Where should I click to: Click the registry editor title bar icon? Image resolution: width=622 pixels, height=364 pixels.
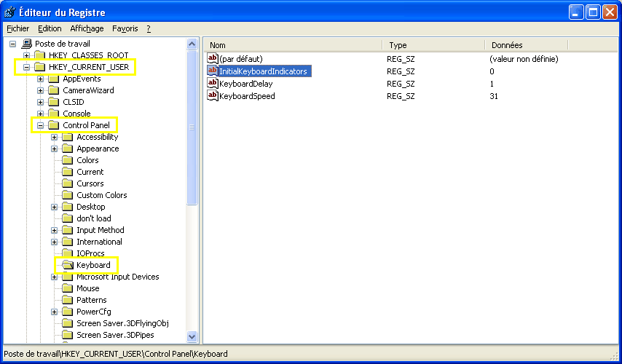pos(10,12)
